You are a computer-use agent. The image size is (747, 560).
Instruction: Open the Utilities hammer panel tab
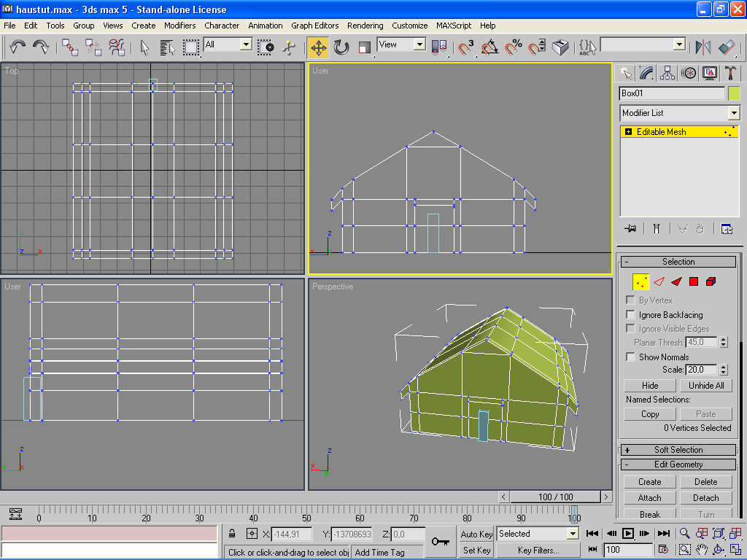(729, 73)
